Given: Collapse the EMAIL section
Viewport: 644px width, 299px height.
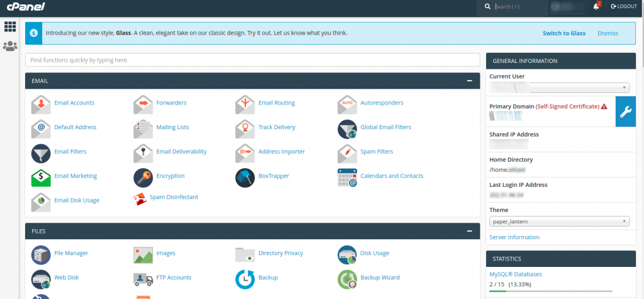Looking at the screenshot, I should coord(469,81).
